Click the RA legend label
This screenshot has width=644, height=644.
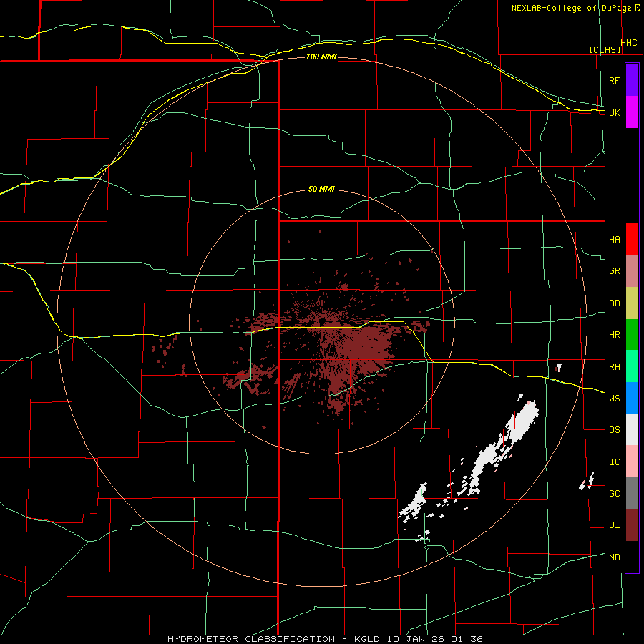tap(614, 367)
